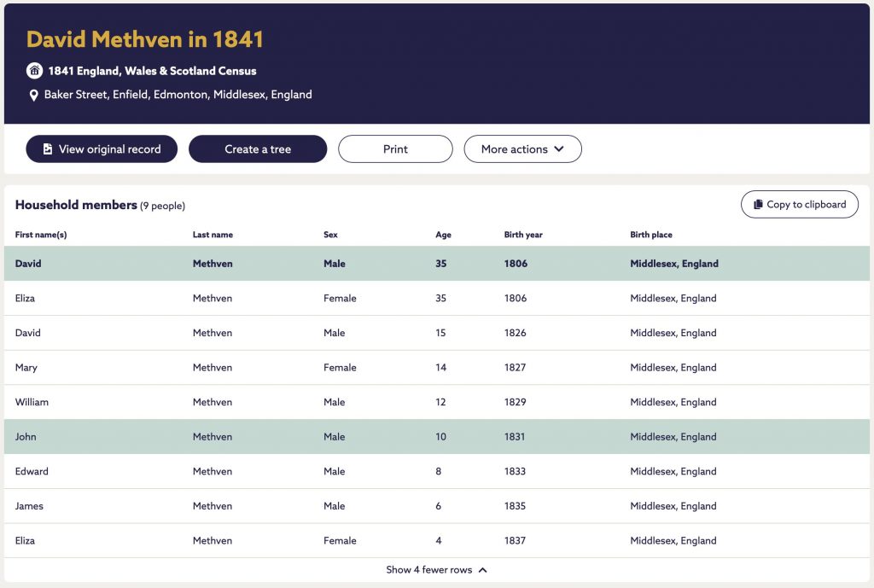Screen dimensions: 874x588
Task: Select the Mary Methven household row
Action: (436, 367)
